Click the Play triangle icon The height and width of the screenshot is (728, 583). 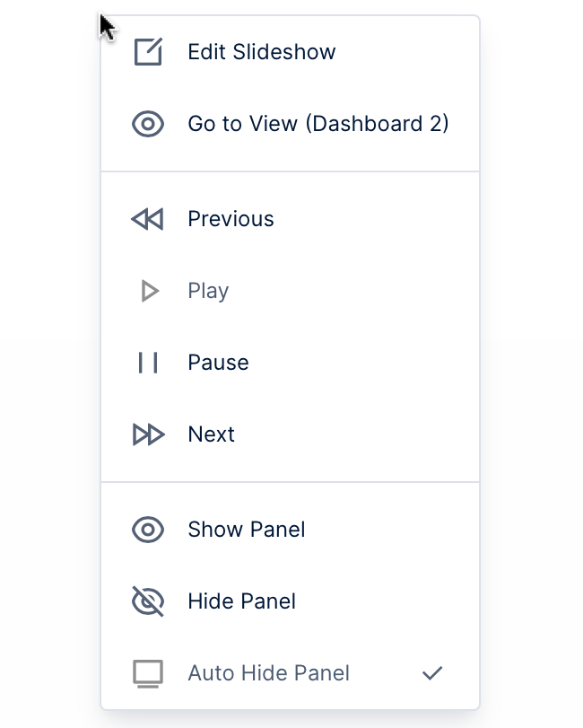point(150,291)
